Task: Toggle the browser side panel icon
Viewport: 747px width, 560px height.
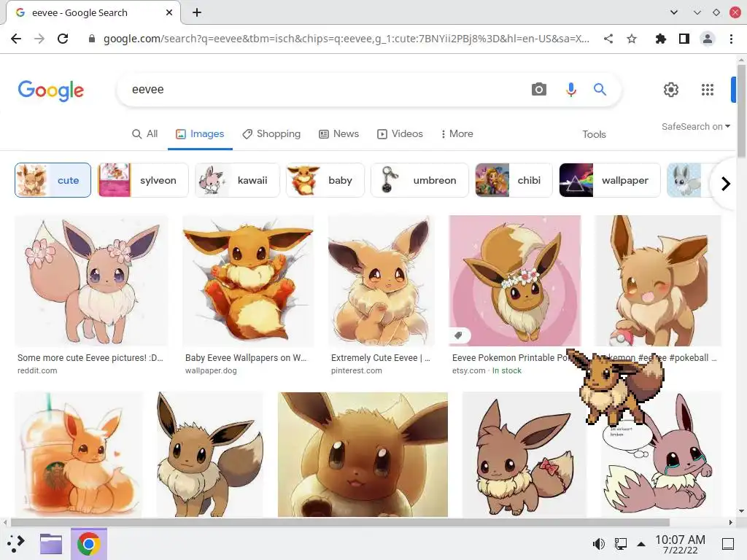Action: pyautogui.click(x=684, y=39)
